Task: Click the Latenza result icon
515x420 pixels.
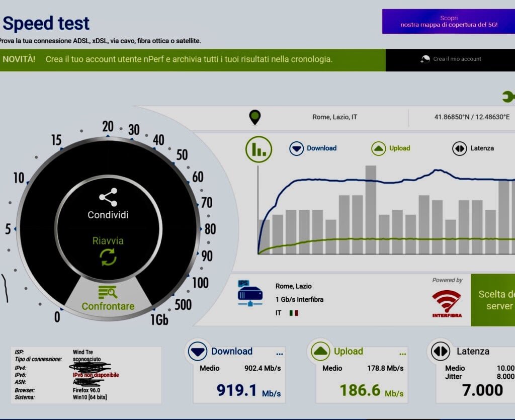Action: pyautogui.click(x=441, y=352)
